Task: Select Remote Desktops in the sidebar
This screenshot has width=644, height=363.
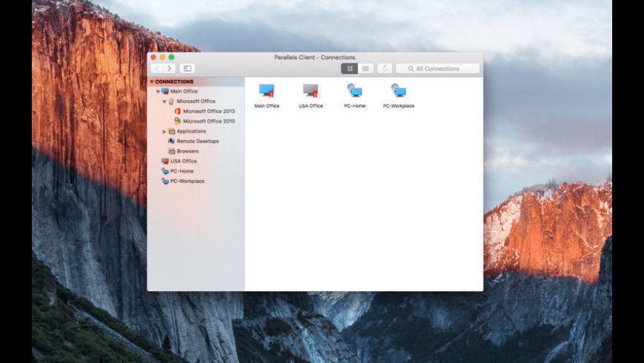Action: tap(198, 141)
